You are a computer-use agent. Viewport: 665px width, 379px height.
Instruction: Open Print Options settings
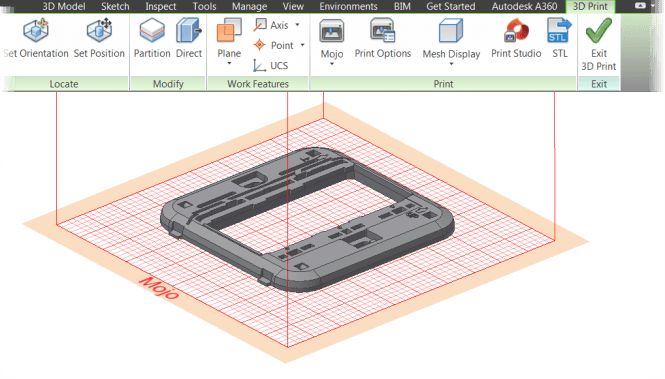pyautogui.click(x=383, y=38)
